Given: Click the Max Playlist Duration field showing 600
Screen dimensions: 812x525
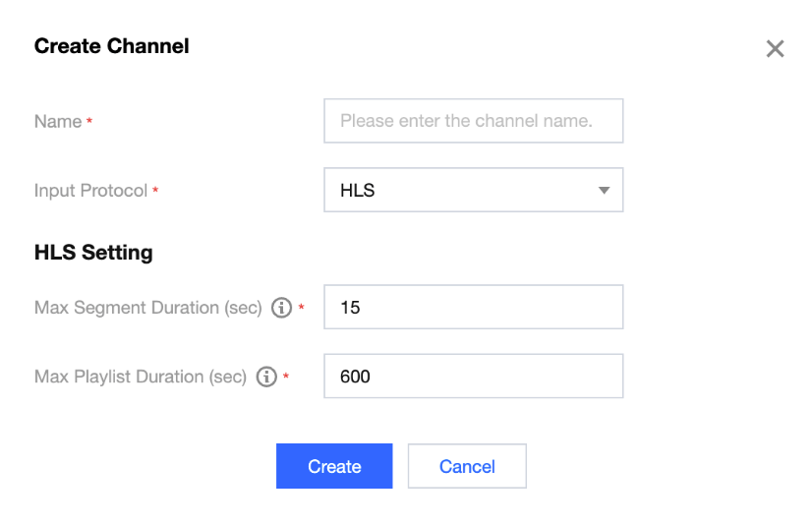Looking at the screenshot, I should click(x=473, y=377).
